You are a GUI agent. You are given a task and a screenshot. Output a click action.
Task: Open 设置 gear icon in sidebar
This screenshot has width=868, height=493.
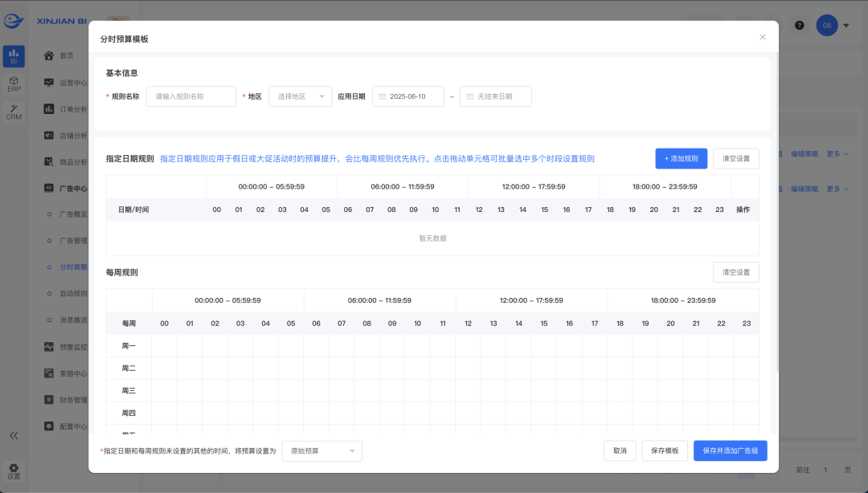[14, 471]
